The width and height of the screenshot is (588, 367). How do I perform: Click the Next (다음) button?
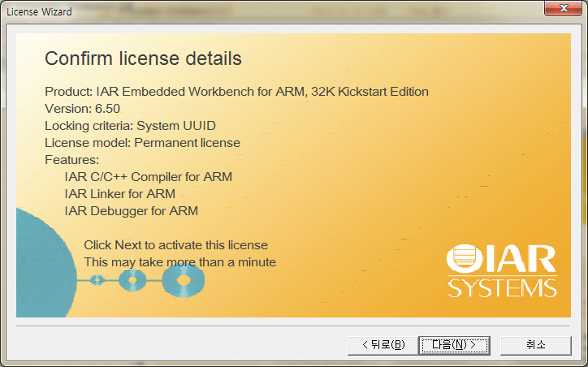[x=455, y=345]
